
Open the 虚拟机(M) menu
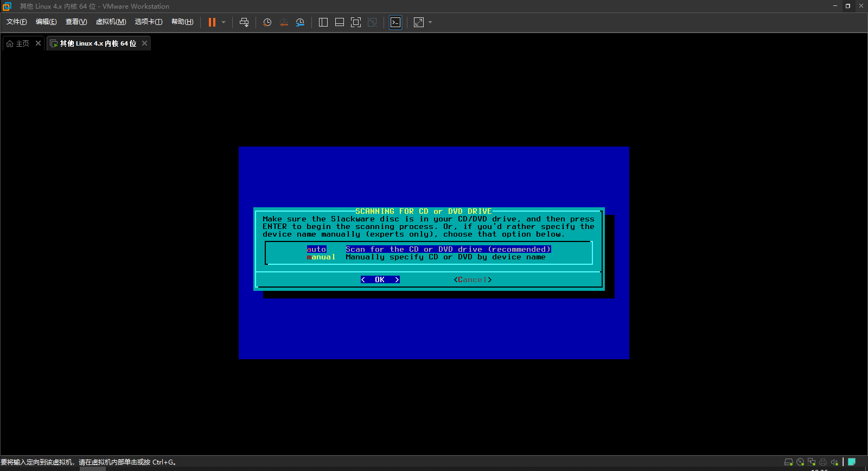pos(111,22)
